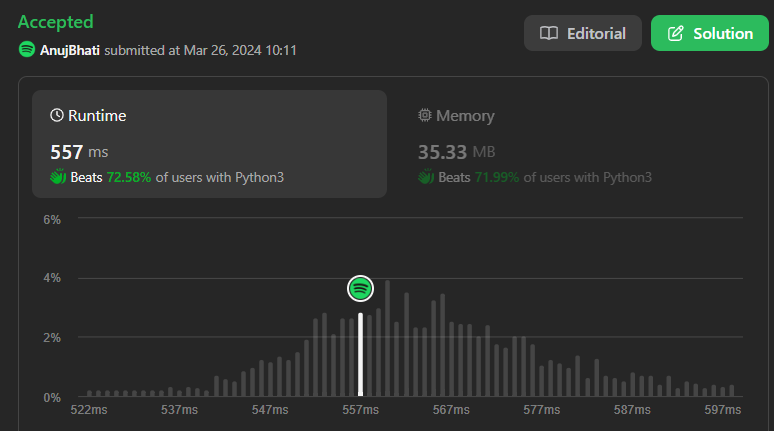This screenshot has width=774, height=431.
Task: Click the "587ms" x-axis label
Action: pos(632,410)
